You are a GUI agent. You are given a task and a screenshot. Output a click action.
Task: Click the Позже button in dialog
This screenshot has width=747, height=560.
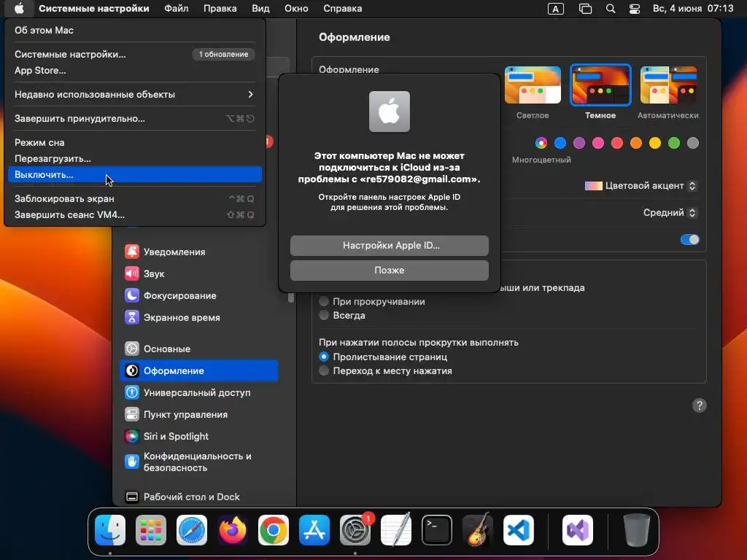(390, 271)
